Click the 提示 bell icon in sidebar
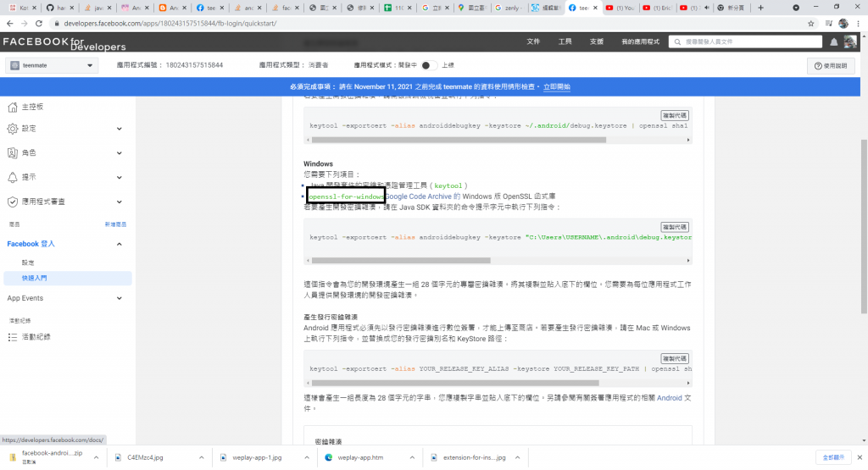The width and height of the screenshot is (868, 470). [x=13, y=177]
